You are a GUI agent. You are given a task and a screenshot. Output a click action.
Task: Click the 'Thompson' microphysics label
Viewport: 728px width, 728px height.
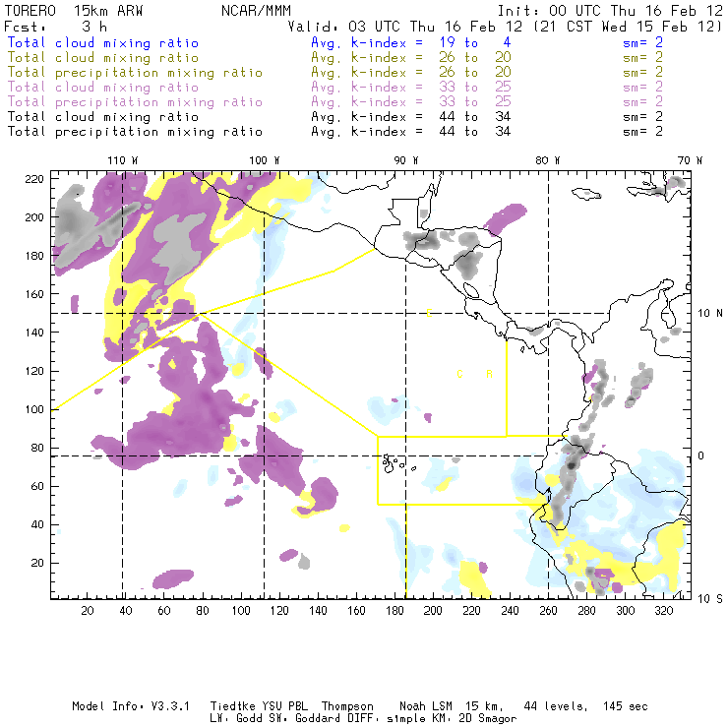click(347, 706)
